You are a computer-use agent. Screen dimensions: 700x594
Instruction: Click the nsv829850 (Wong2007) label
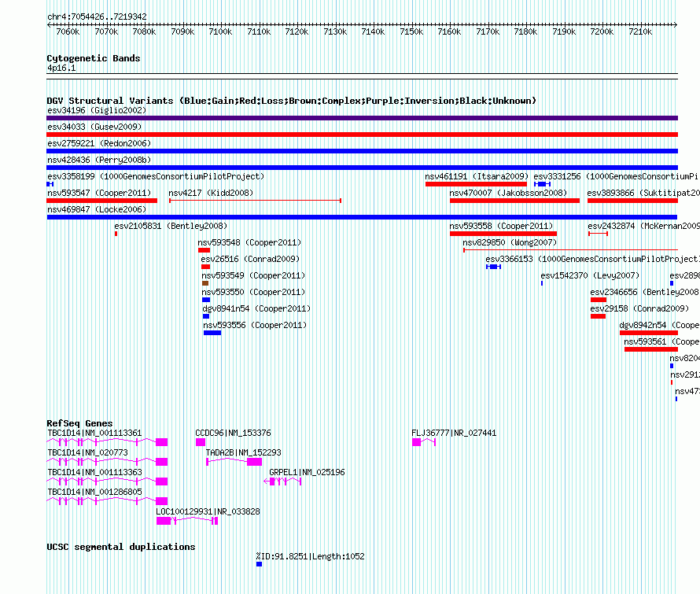pyautogui.click(x=510, y=242)
